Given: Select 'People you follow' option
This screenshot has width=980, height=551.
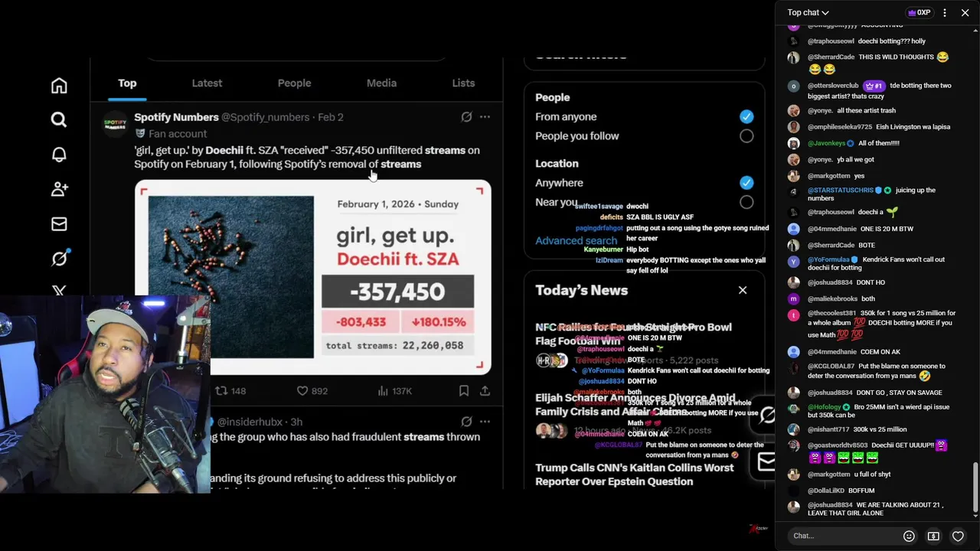Looking at the screenshot, I should point(746,136).
